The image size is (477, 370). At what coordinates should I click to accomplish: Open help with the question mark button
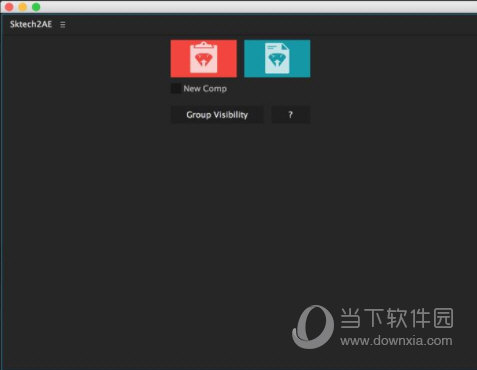[x=291, y=115]
